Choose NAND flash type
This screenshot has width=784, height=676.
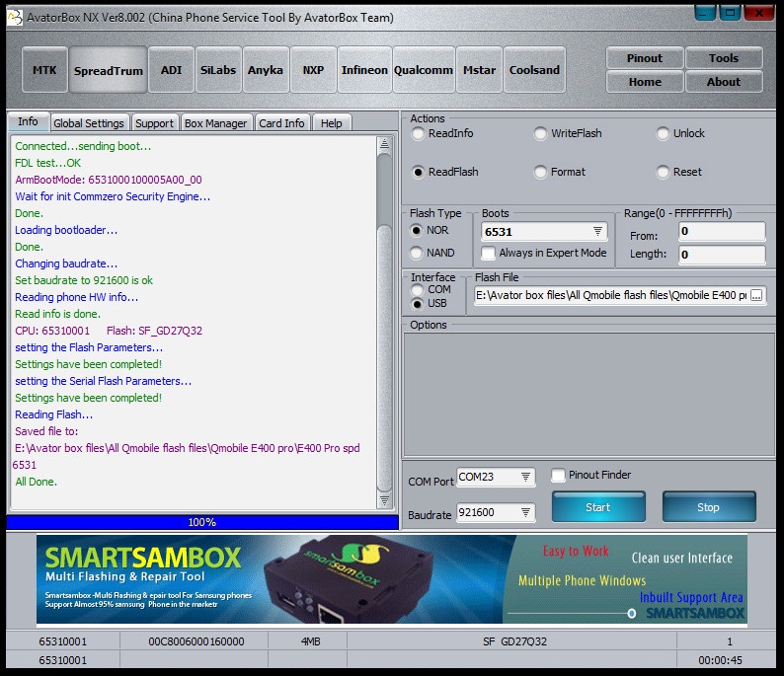[432, 253]
